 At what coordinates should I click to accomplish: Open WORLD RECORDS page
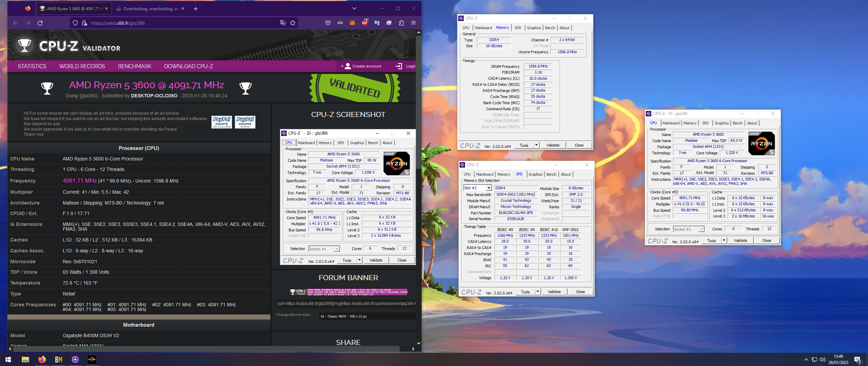(82, 66)
